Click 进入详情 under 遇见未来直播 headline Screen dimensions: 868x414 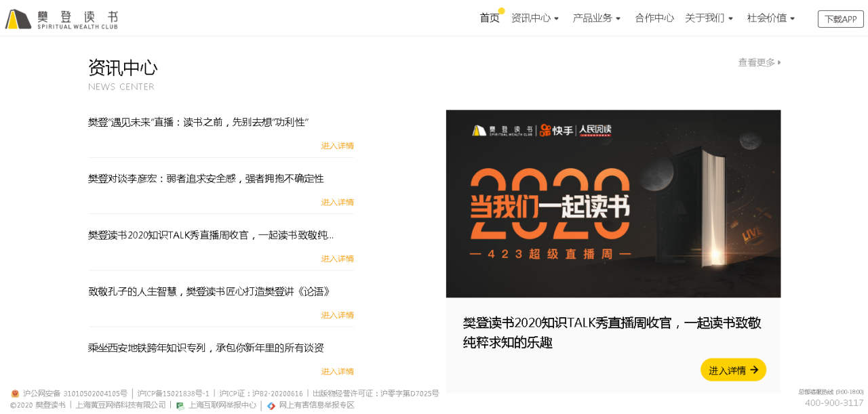point(338,146)
